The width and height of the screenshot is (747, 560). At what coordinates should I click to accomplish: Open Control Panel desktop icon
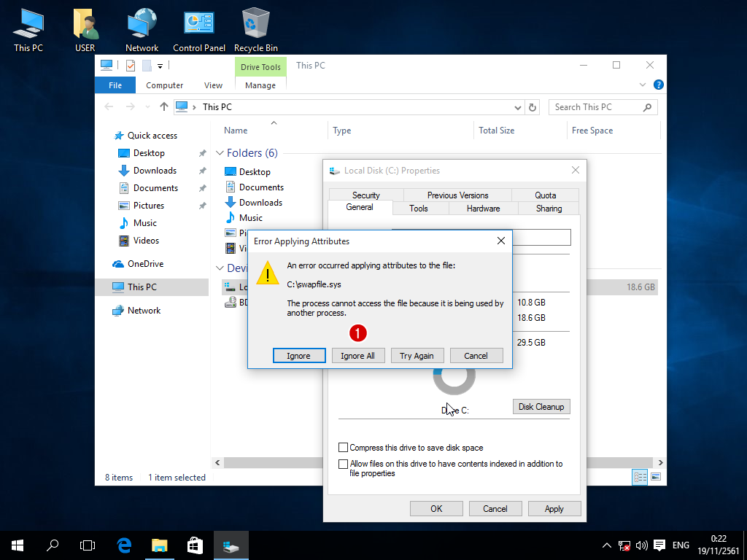coord(198,29)
